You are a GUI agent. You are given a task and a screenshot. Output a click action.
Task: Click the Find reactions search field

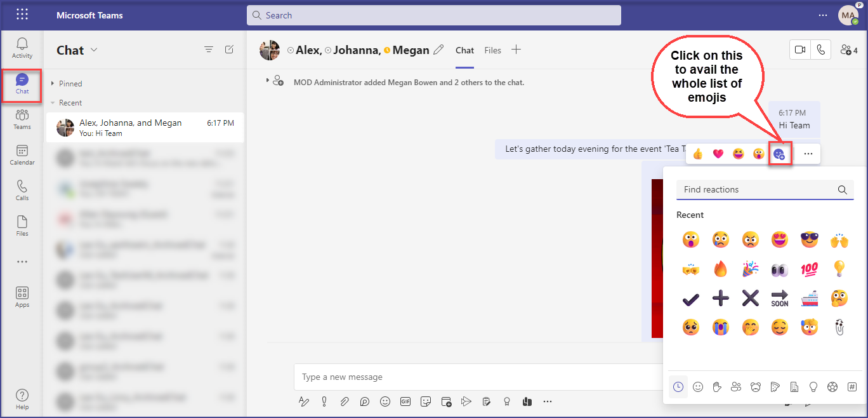(756, 189)
